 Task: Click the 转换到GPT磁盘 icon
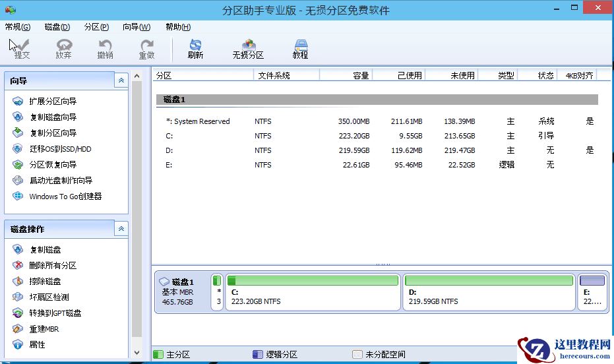tap(18, 313)
